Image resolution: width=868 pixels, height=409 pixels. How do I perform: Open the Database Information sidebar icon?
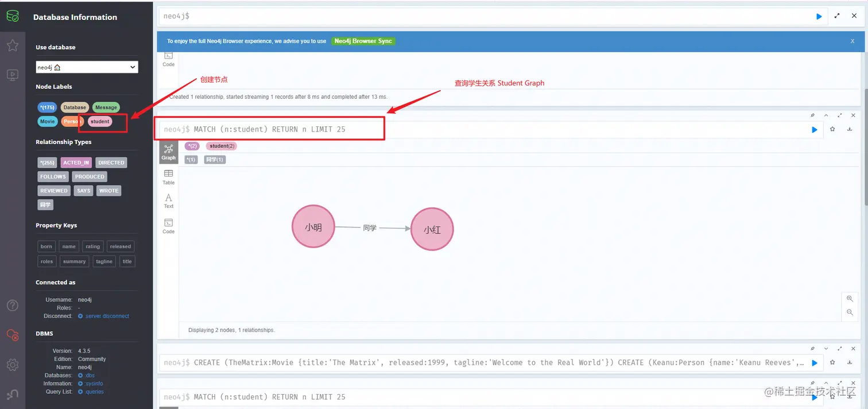pyautogui.click(x=13, y=16)
